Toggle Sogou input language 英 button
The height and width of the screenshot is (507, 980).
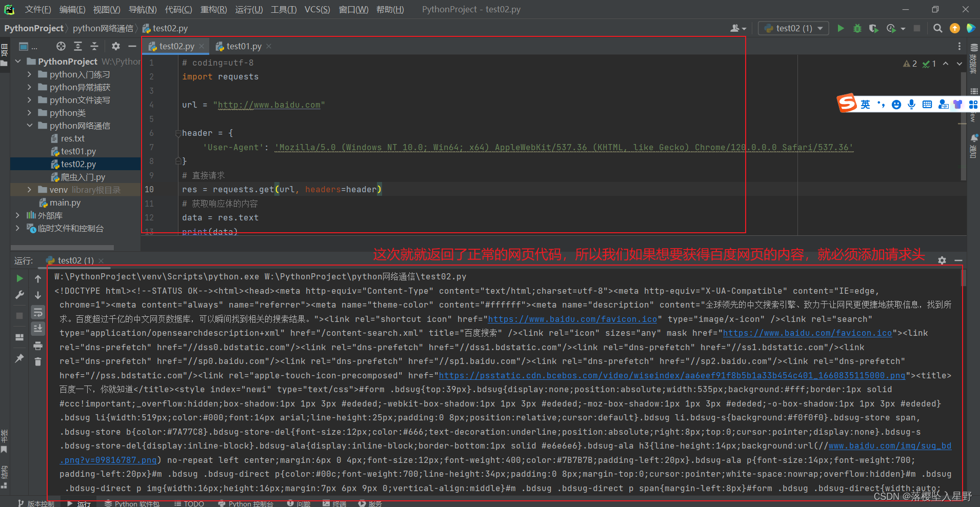pyautogui.click(x=865, y=105)
